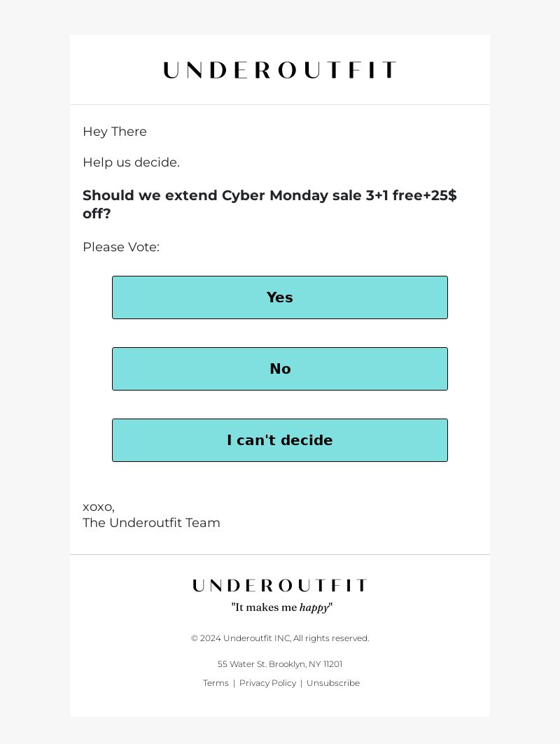
Task: Vote No on extending the sale
Action: (x=280, y=369)
